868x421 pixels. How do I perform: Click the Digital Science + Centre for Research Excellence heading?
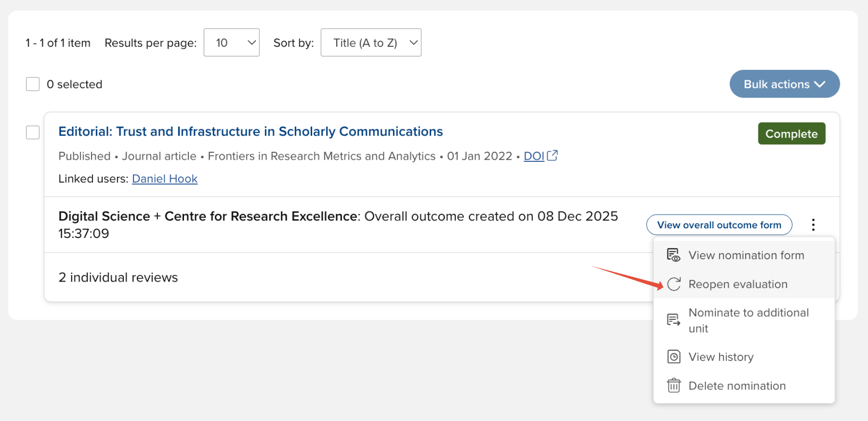207,216
